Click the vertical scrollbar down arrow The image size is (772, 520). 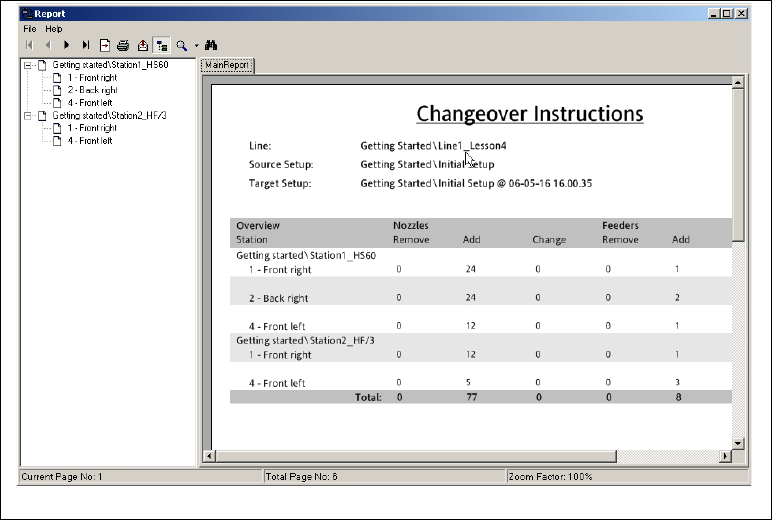point(739,442)
